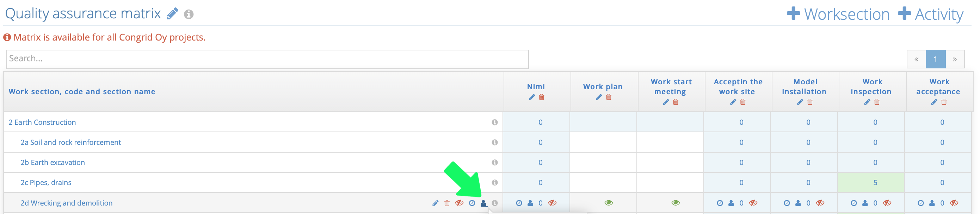The height and width of the screenshot is (214, 980).
Task: Open 2b Earth excavation section
Action: 53,163
